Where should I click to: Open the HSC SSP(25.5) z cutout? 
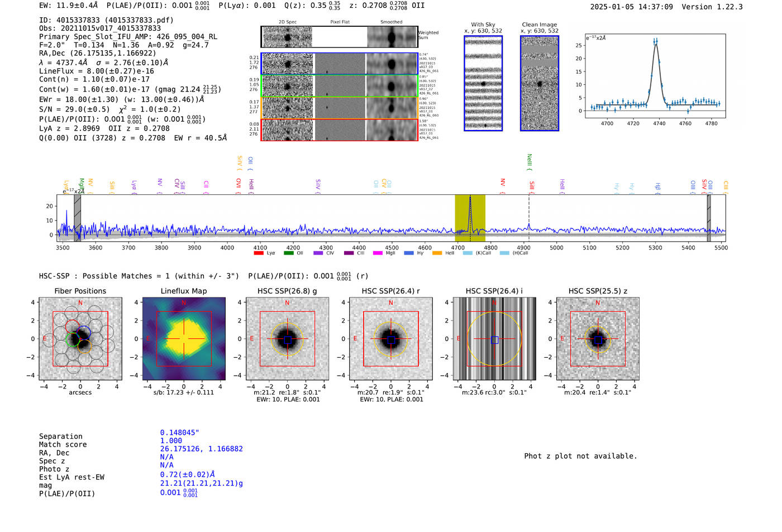click(598, 339)
